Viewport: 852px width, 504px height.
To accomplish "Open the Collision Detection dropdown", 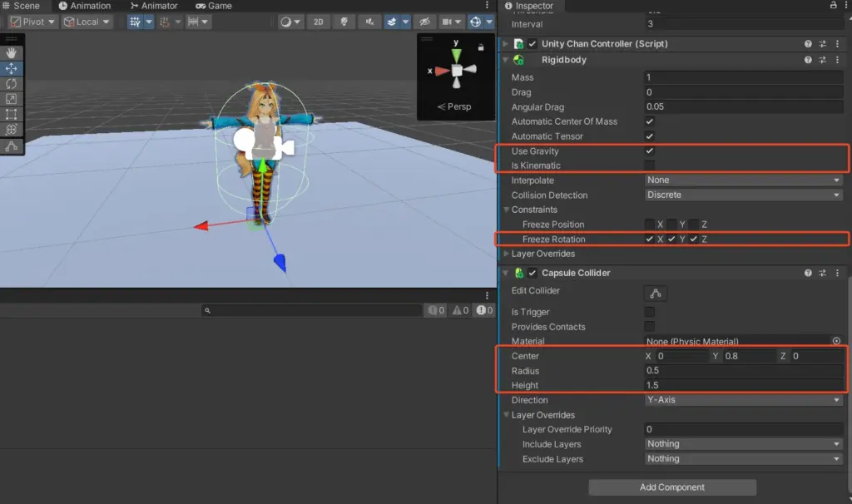I will 743,195.
